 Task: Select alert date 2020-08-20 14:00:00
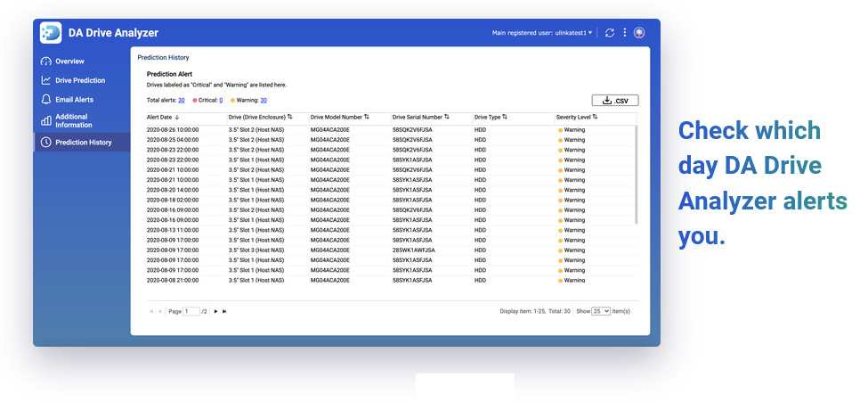tap(173, 190)
